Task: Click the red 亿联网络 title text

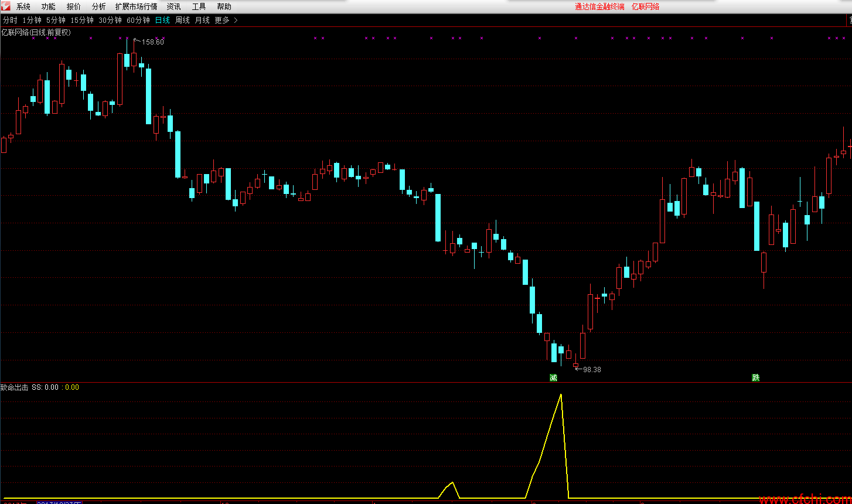Action: click(646, 6)
